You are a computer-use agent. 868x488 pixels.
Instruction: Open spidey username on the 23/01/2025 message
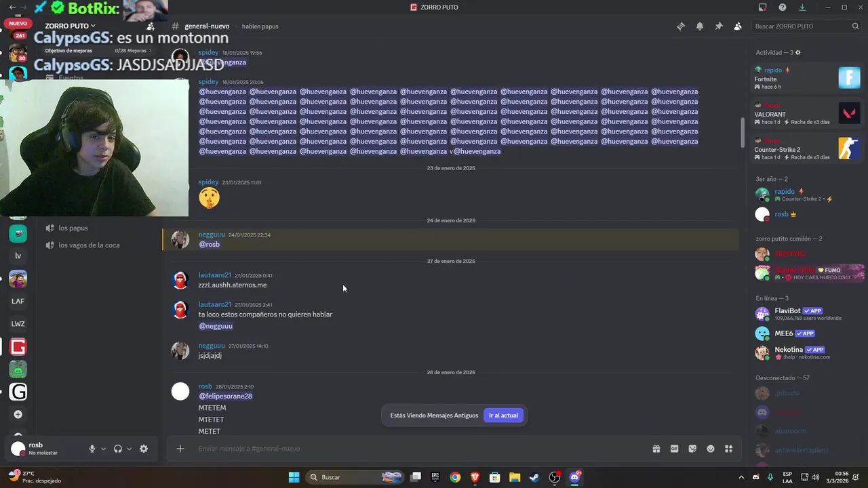[x=208, y=182]
